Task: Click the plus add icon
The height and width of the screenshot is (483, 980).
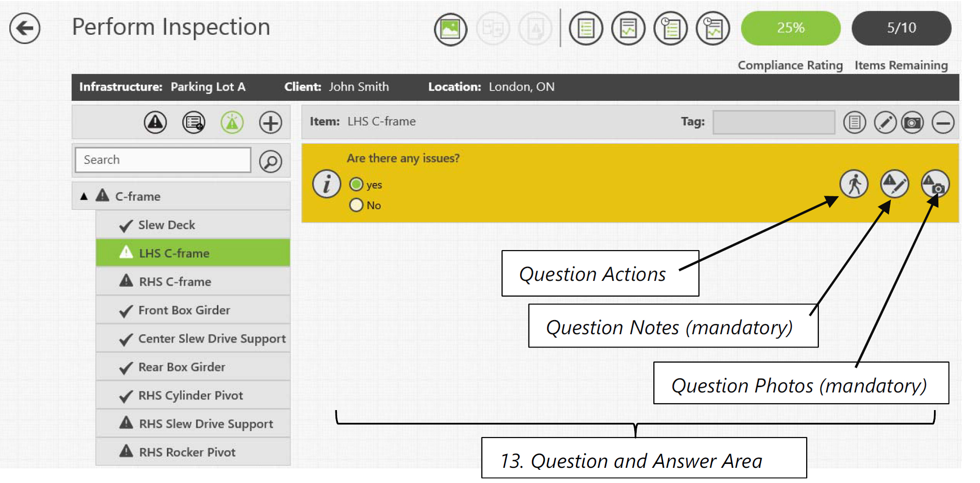Action: click(270, 122)
